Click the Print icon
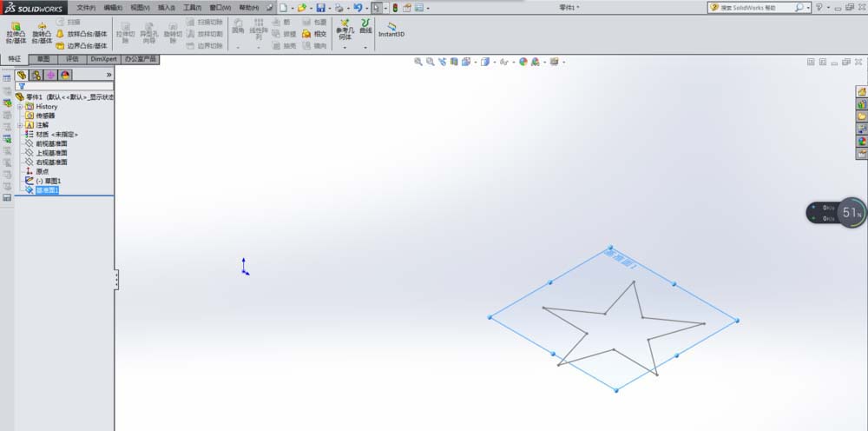Image resolution: width=868 pixels, height=431 pixels. pos(339,8)
